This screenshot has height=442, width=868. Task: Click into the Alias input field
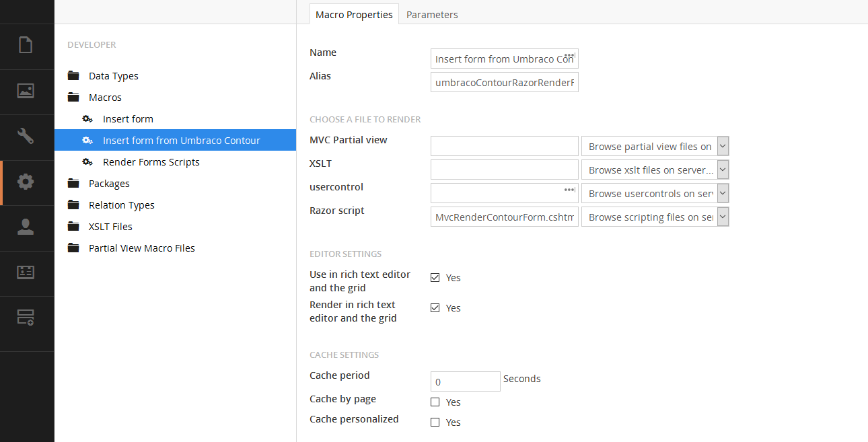coord(505,82)
